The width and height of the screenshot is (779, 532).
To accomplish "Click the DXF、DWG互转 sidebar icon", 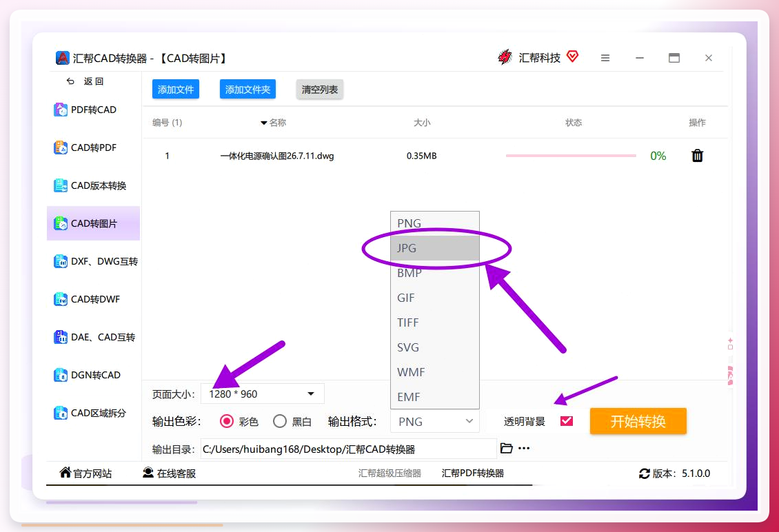I will pyautogui.click(x=61, y=261).
